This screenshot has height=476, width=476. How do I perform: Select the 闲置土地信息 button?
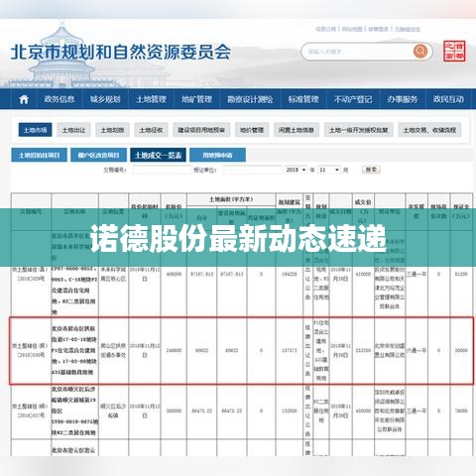[x=297, y=130]
